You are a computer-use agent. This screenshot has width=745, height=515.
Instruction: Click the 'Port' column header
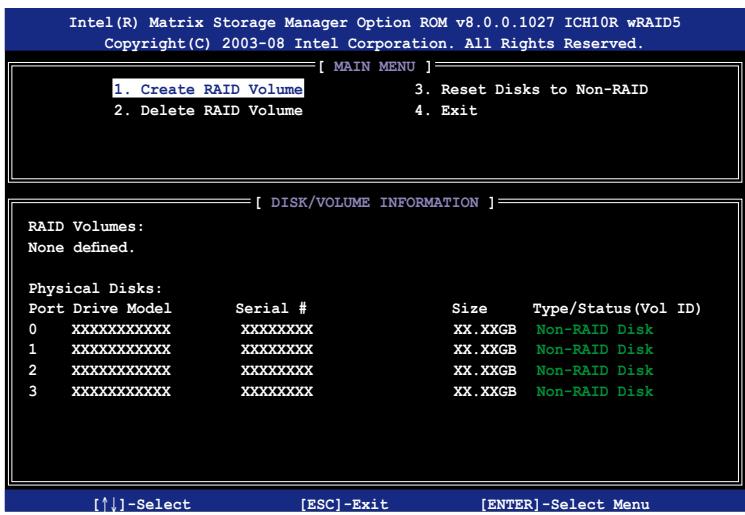[46, 308]
